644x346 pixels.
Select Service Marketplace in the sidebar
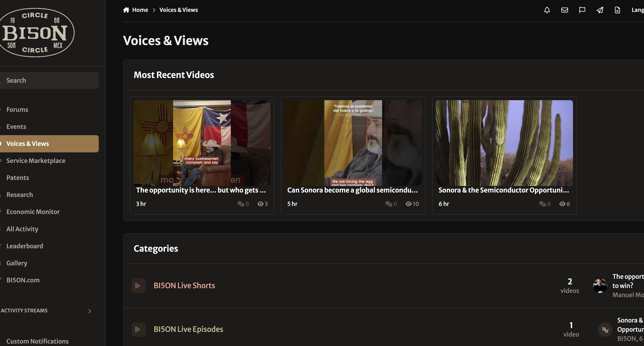(x=36, y=161)
